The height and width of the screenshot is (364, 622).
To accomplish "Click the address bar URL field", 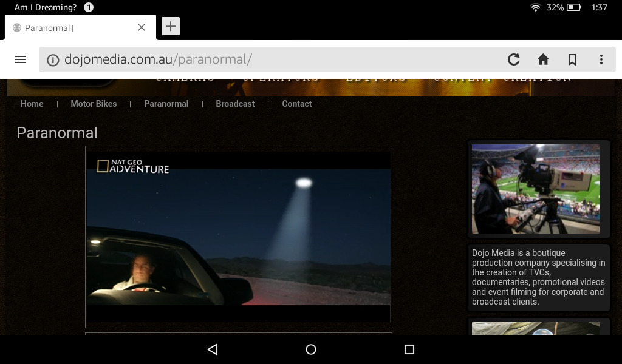I will [327, 59].
